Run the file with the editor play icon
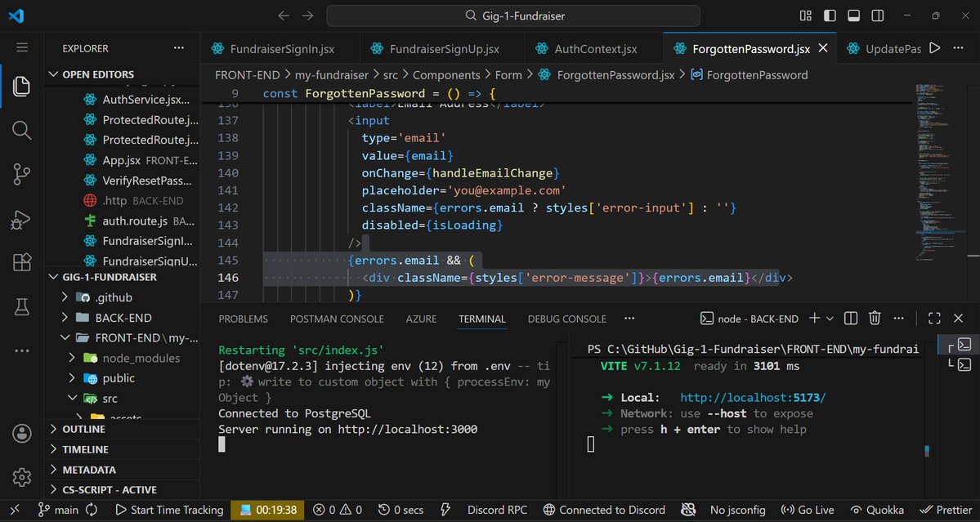 point(934,48)
